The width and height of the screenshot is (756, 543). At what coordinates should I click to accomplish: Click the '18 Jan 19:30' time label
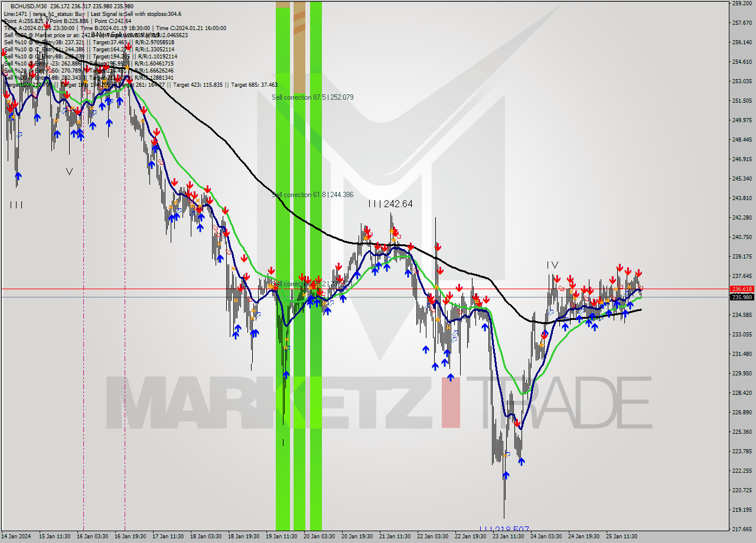[244, 537]
